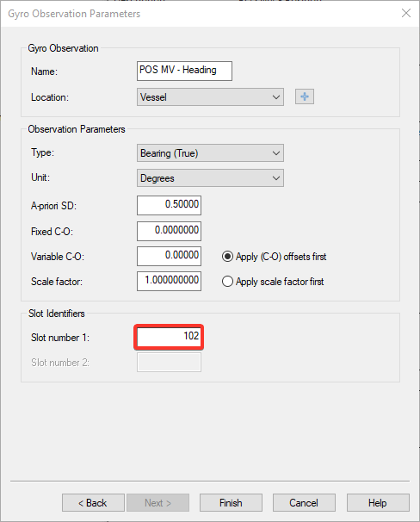Click the Back button

coord(93,503)
